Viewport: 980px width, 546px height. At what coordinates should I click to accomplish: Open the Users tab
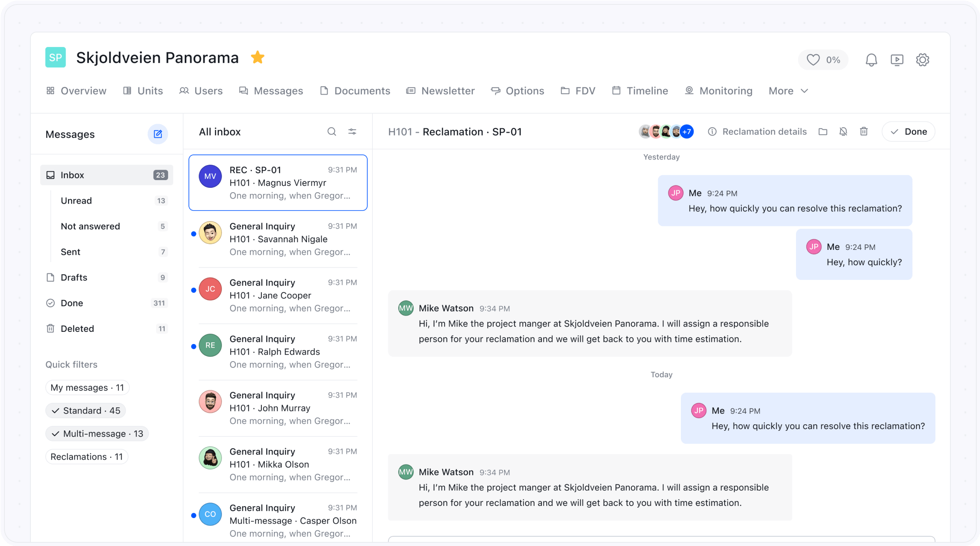201,91
